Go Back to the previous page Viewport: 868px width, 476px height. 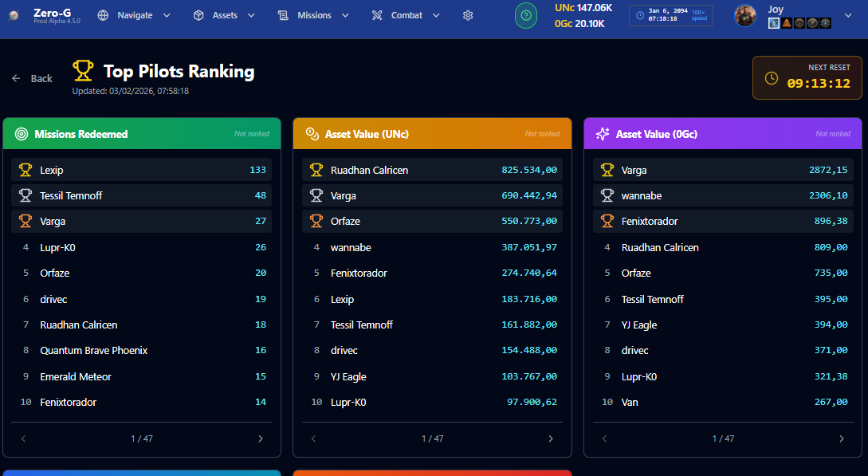coord(32,79)
